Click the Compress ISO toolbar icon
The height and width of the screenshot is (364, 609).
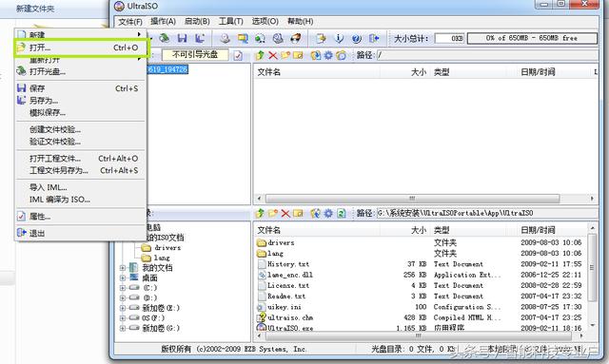click(x=243, y=38)
